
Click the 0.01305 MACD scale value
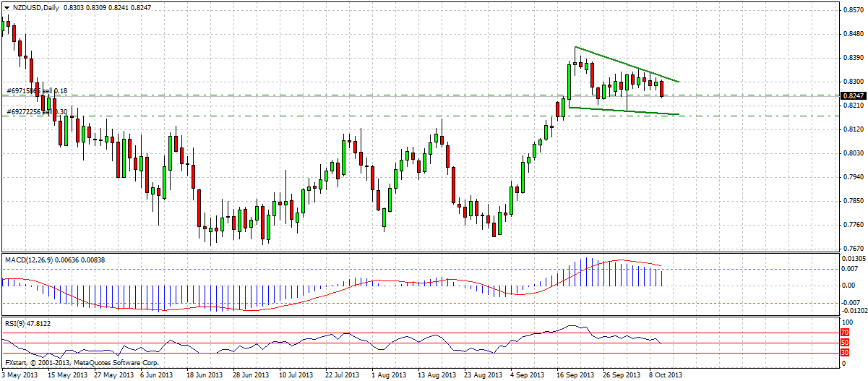(x=854, y=257)
